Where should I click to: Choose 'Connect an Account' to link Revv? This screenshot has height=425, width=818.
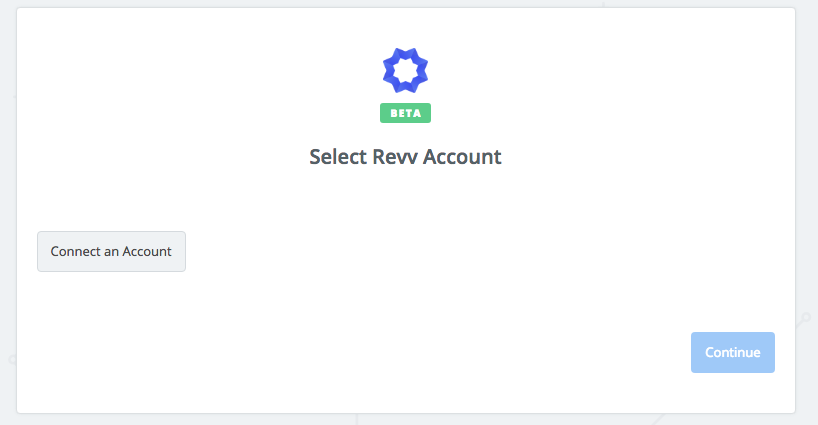(x=111, y=251)
